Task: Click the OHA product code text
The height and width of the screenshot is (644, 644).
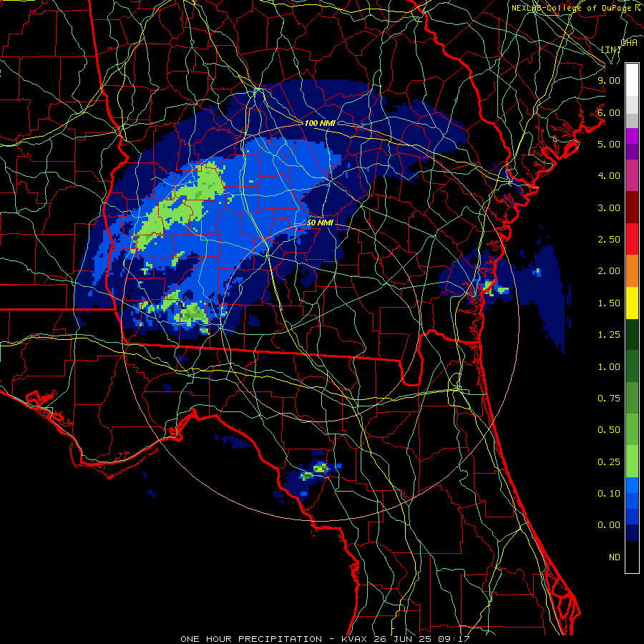Action: (x=629, y=42)
